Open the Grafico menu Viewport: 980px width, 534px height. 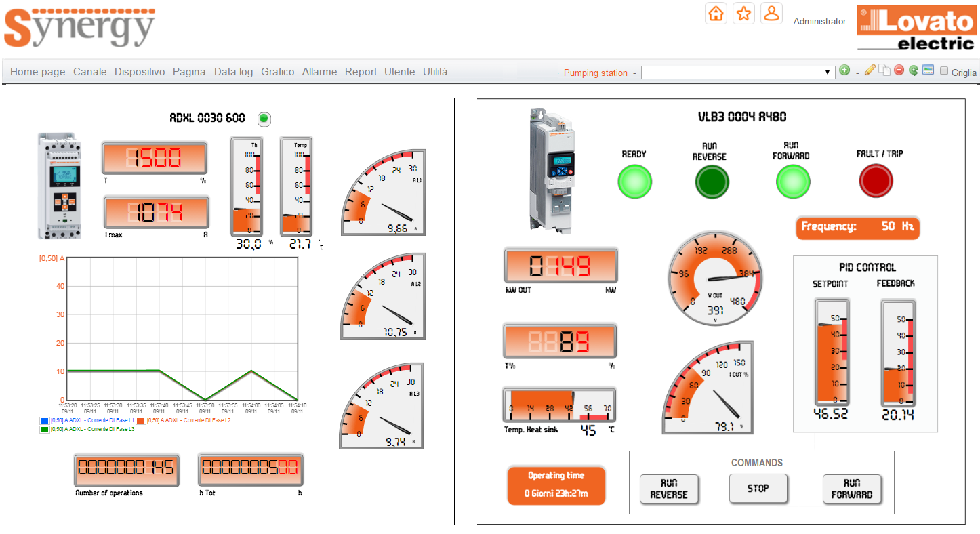point(278,72)
